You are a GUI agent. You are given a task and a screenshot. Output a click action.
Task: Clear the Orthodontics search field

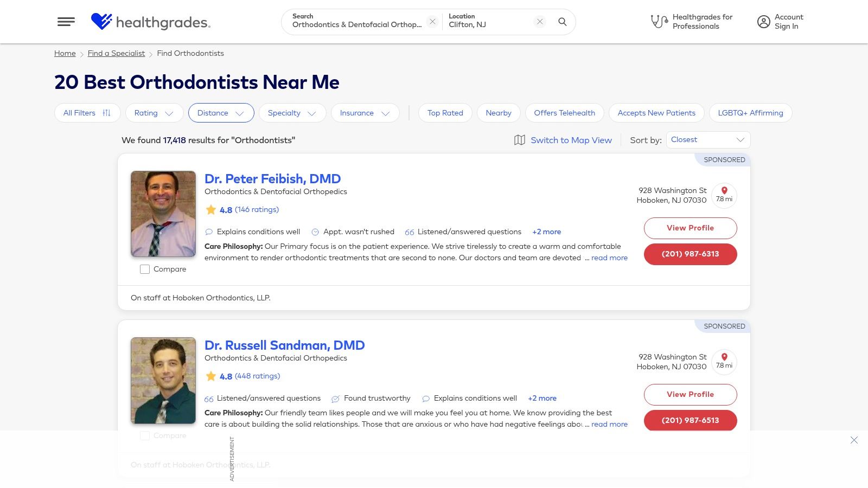pyautogui.click(x=432, y=22)
